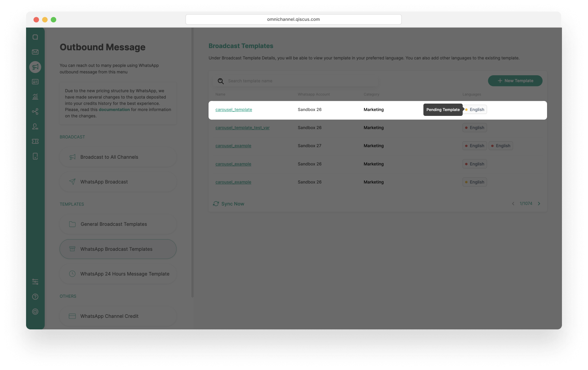
Task: Select WhatsApp Broadcast Templates menu item
Action: pyautogui.click(x=118, y=249)
